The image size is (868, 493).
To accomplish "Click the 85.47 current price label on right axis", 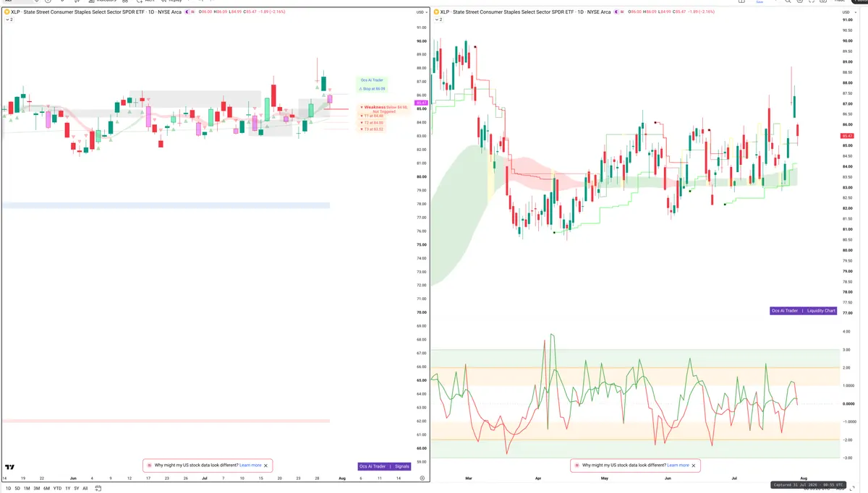I will [846, 136].
